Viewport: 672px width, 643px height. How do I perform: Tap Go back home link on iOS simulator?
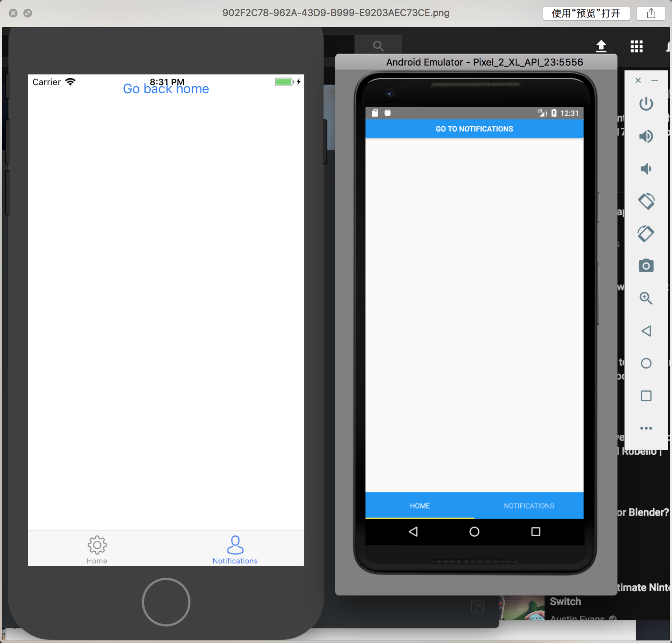[166, 89]
